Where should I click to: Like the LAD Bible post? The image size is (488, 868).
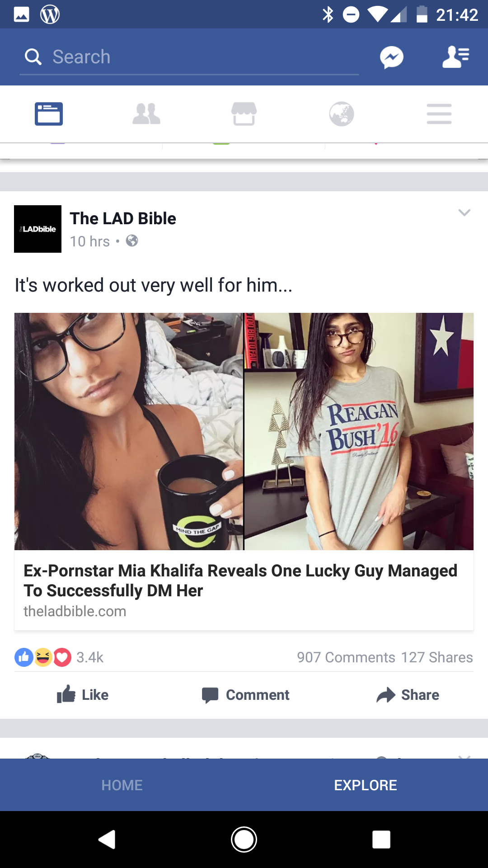[83, 695]
